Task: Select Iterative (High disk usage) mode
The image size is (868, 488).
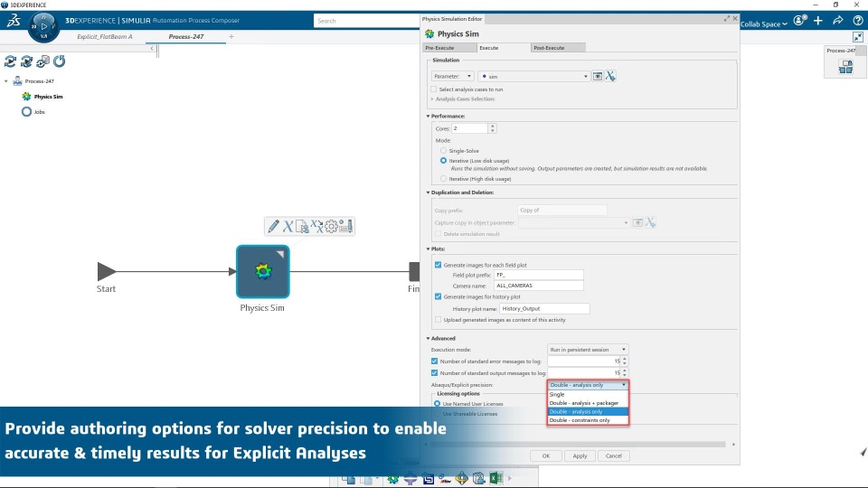Action: click(x=443, y=179)
